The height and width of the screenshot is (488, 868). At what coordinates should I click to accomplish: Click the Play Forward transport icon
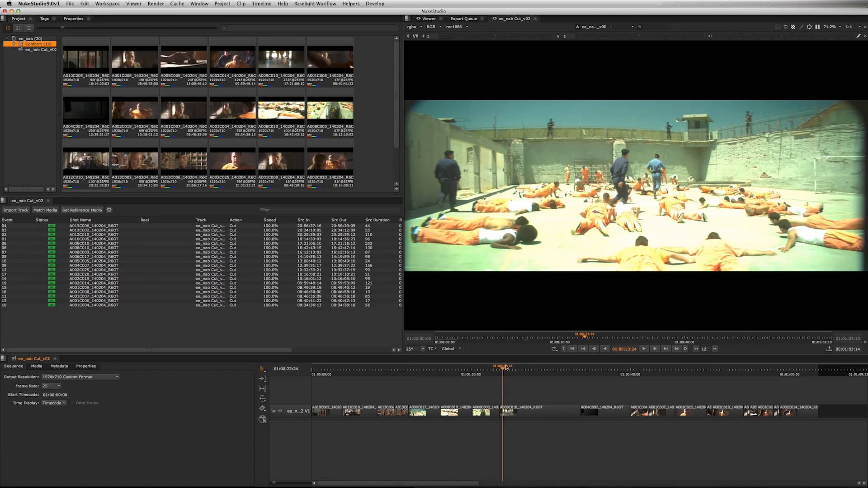(644, 349)
